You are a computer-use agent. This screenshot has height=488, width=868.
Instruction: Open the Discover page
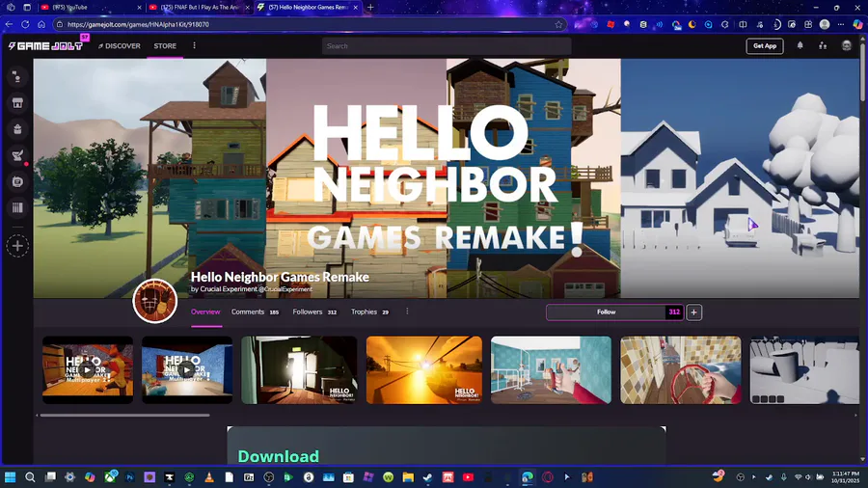pos(119,46)
